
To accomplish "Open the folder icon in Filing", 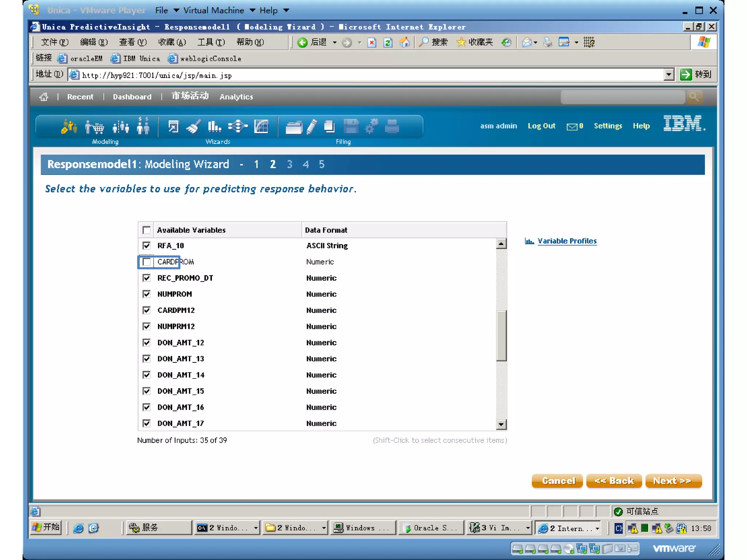I will [294, 127].
